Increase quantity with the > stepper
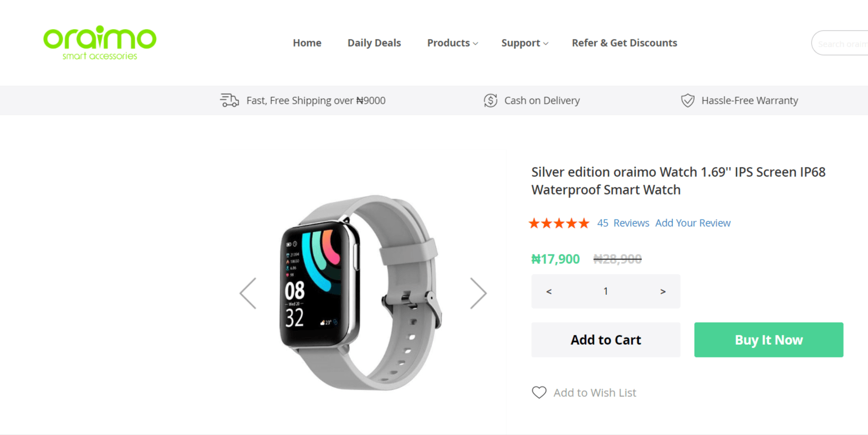Viewport: 868px width, 435px height. pyautogui.click(x=663, y=291)
